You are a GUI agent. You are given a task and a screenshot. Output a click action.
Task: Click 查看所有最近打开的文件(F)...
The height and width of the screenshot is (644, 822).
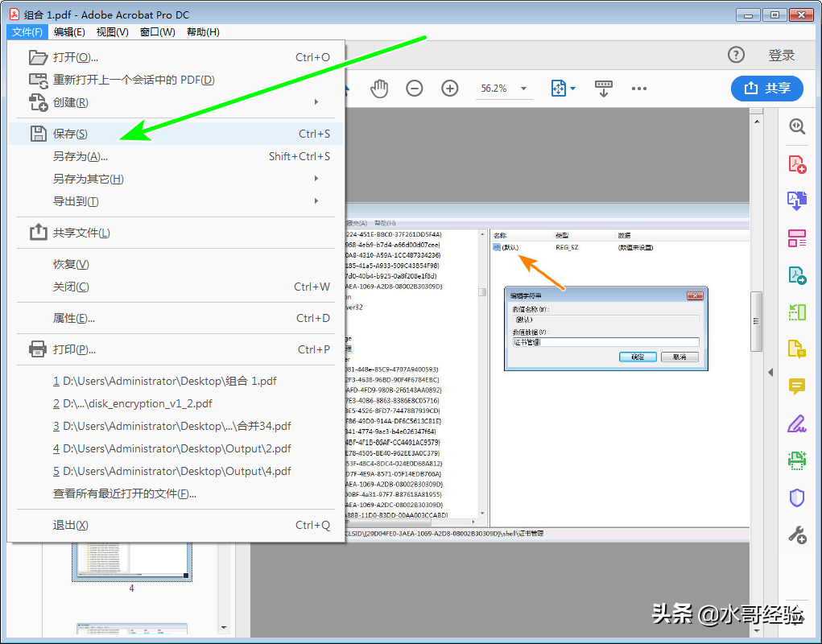176,493
